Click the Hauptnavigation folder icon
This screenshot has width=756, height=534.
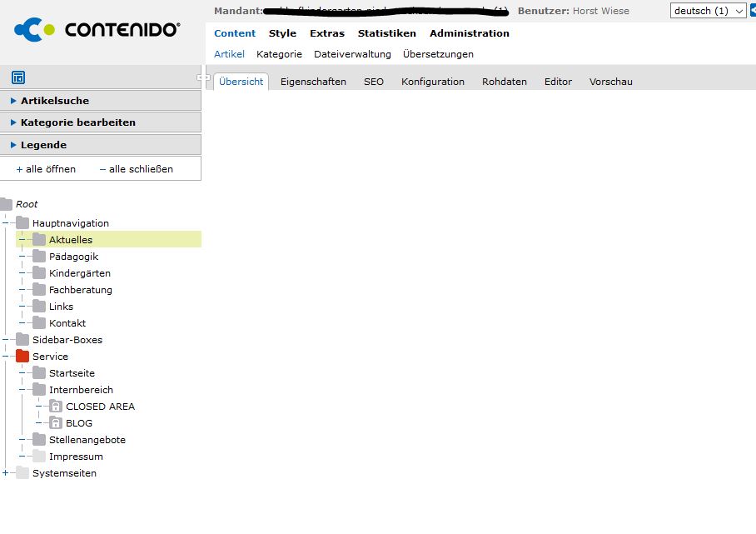22,223
